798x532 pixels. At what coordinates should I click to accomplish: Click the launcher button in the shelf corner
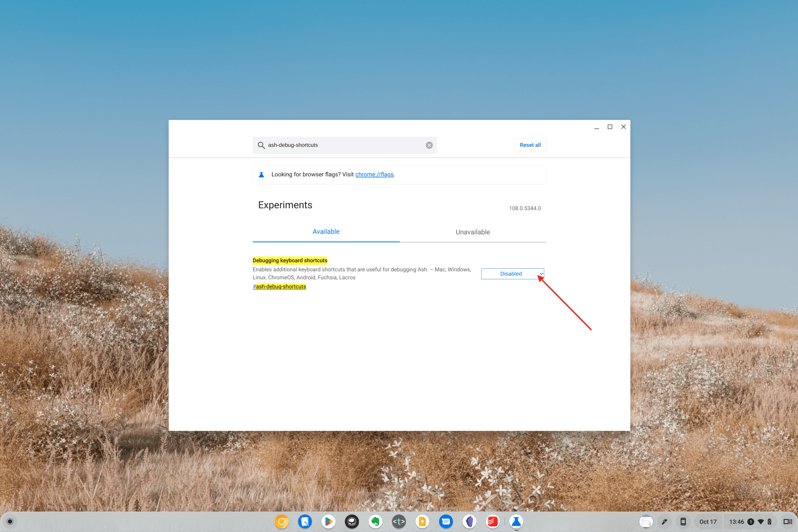click(10, 521)
